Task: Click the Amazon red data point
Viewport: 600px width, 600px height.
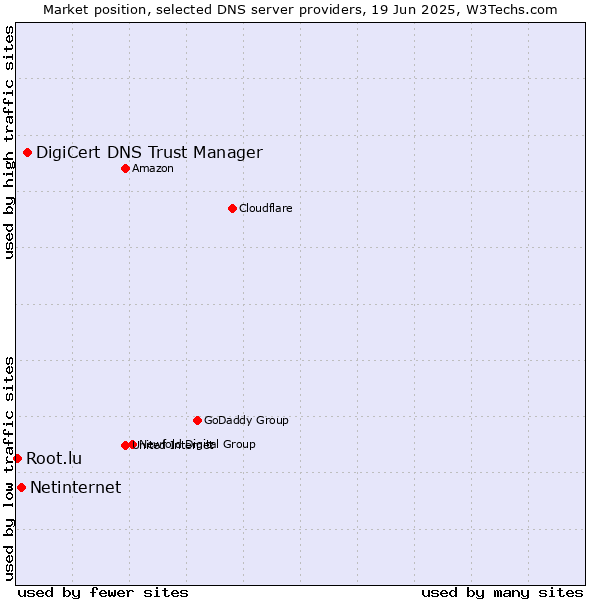Action: pos(126,169)
